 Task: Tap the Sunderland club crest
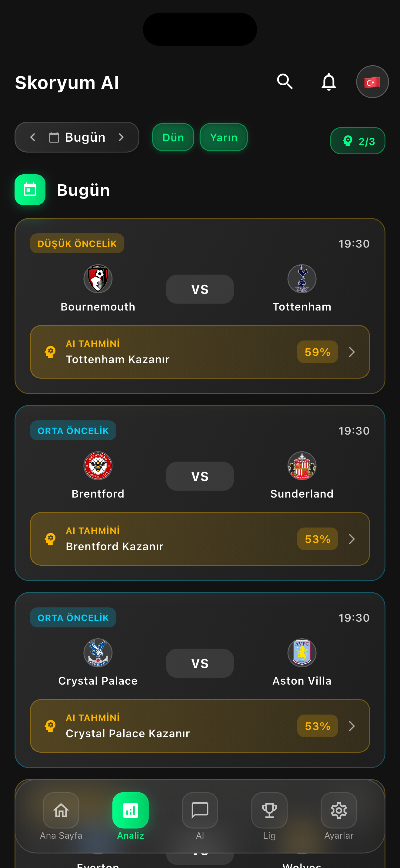click(x=302, y=466)
